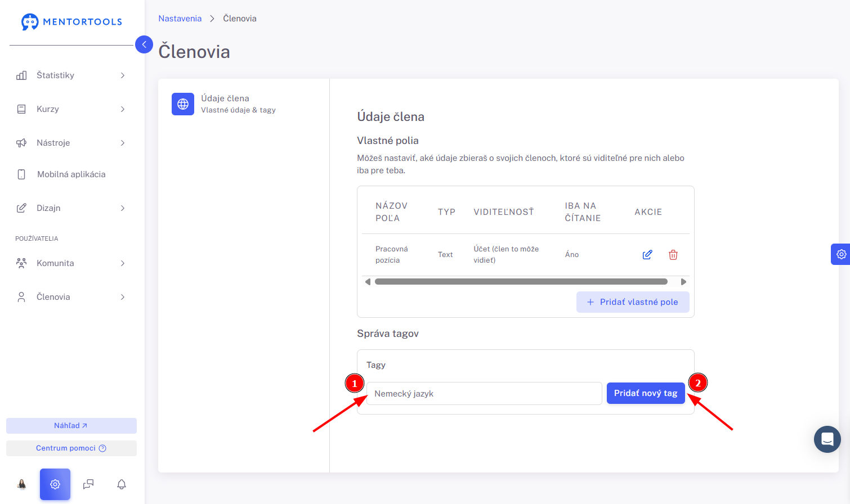
Task: Click the Pridať nový tag button
Action: [x=646, y=393]
